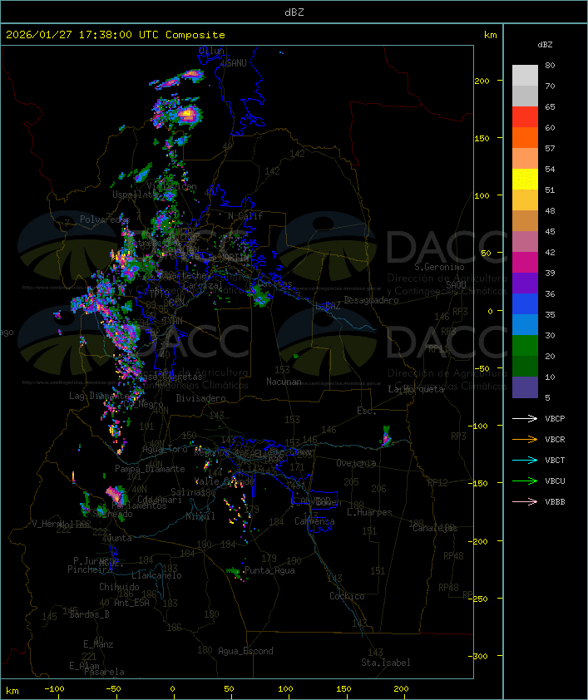Pick the purple 36–39 dBZ legend swatch
Viewport: 588px width, 700px height.
pyautogui.click(x=525, y=283)
